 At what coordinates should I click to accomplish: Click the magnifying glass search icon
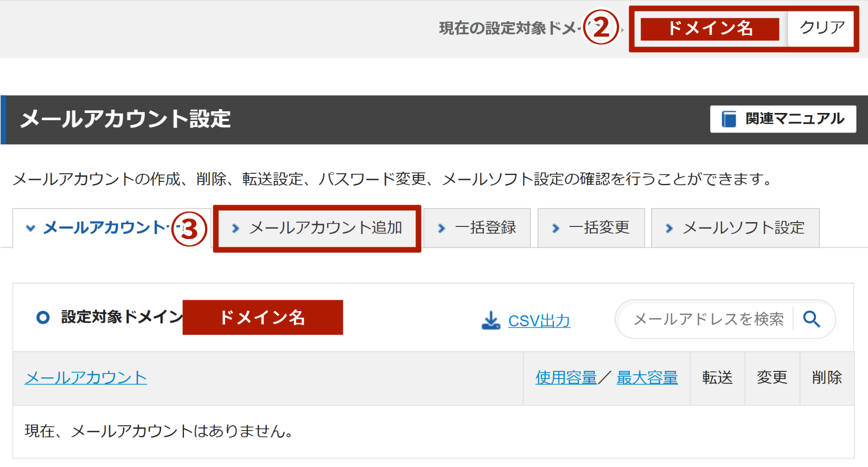coord(812,319)
